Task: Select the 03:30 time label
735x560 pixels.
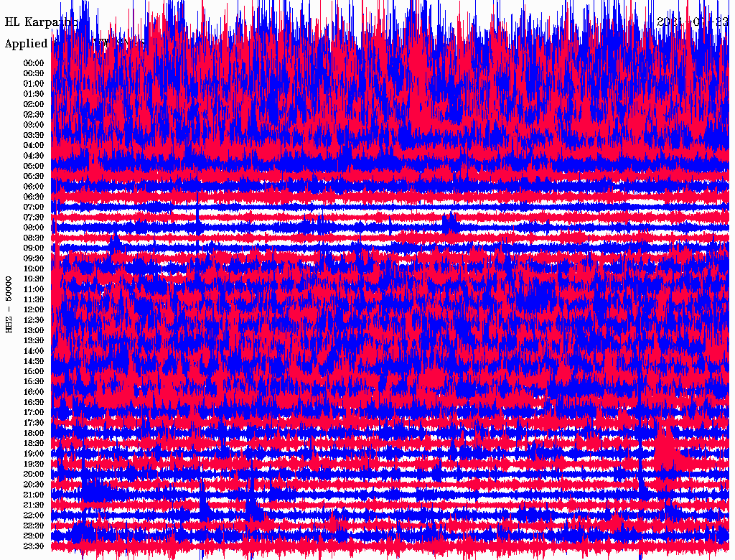Action: point(34,136)
